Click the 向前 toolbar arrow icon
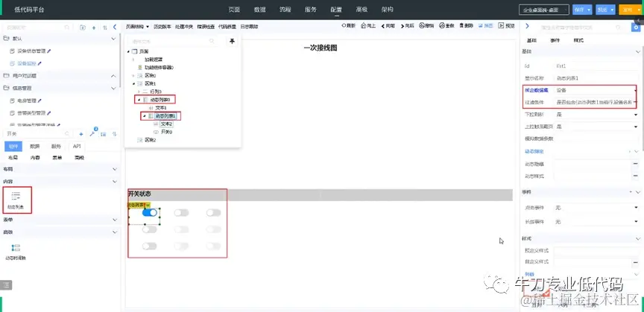Viewport: 644px width, 312px height. pos(383,25)
